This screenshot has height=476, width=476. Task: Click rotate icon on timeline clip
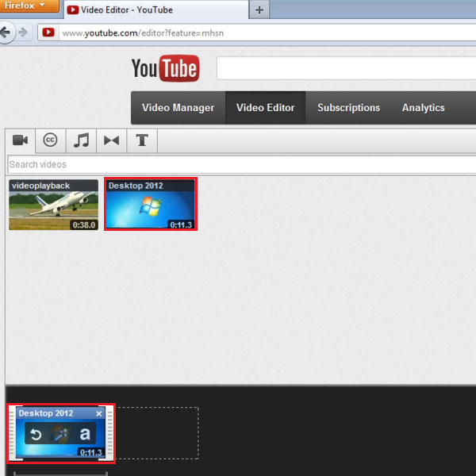(36, 435)
